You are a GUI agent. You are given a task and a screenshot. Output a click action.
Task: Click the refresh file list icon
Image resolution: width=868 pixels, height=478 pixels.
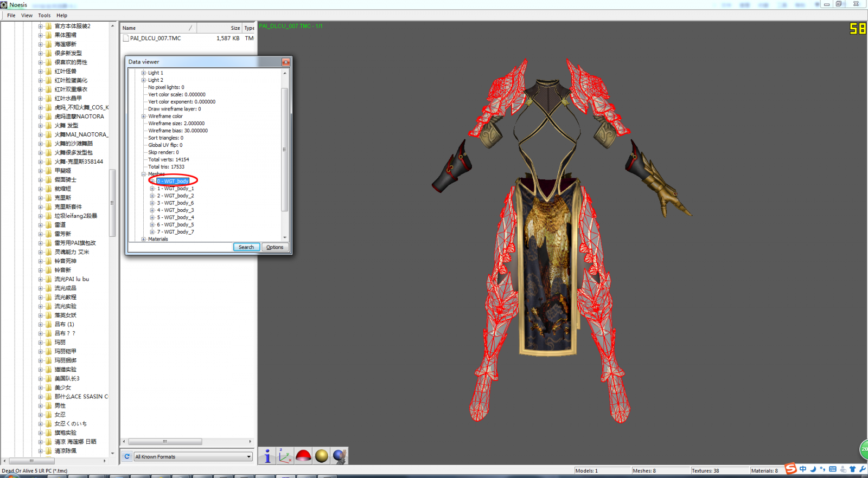(x=127, y=456)
